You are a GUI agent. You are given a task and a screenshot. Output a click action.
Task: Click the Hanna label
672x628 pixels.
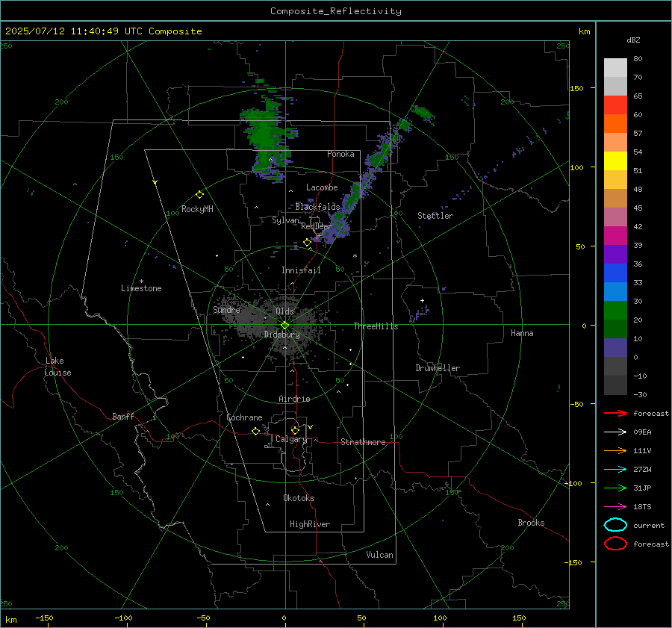point(522,333)
